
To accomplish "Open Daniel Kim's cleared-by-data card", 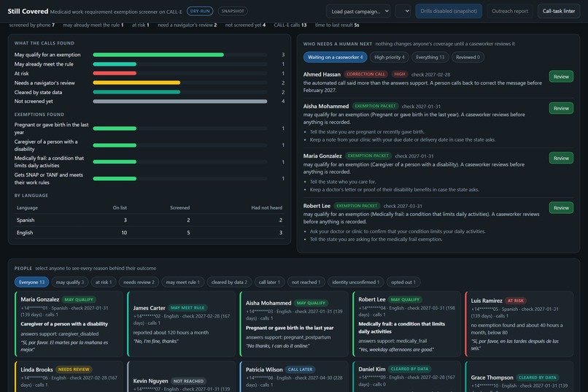I will point(406,377).
